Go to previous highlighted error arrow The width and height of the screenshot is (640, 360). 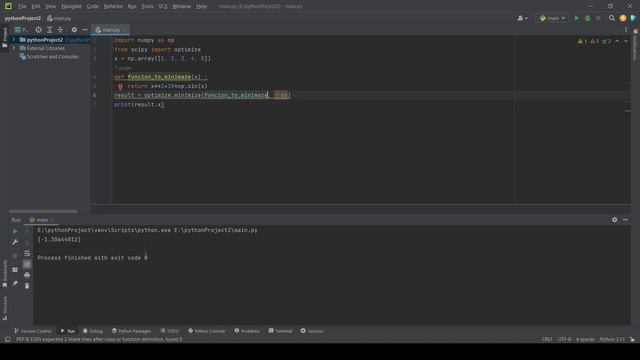(x=617, y=41)
